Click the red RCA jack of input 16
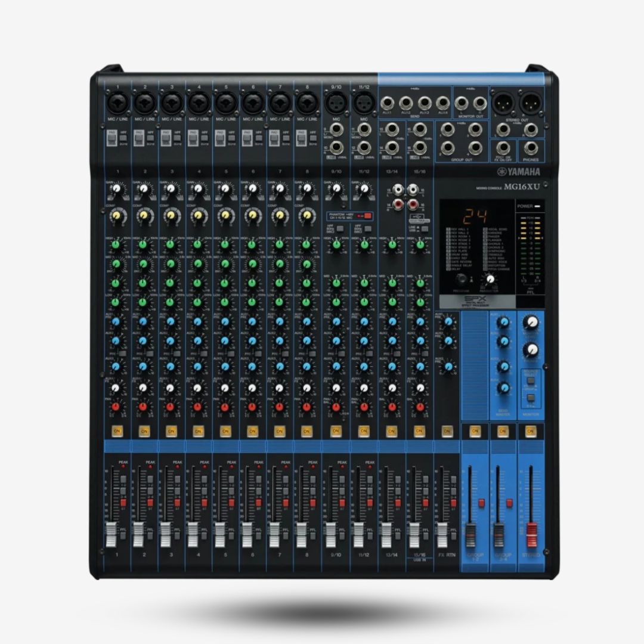 point(413,204)
